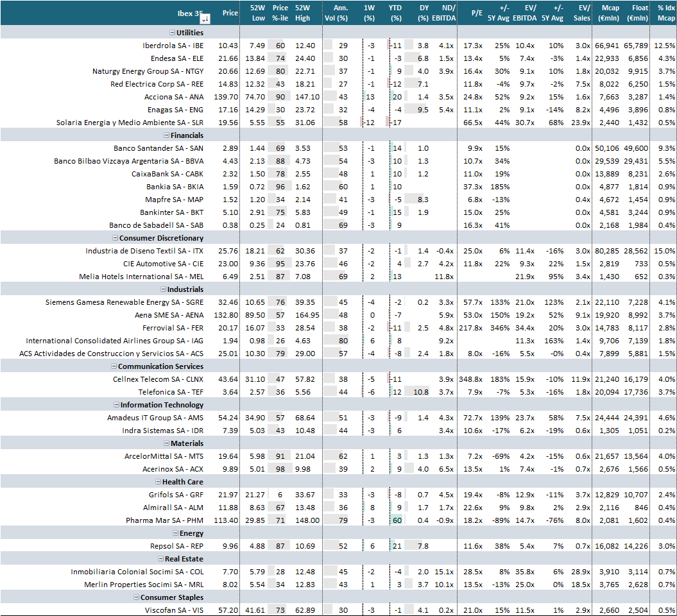
Task: Click the Mapfre SA - MAP label
Action: [x=175, y=200]
